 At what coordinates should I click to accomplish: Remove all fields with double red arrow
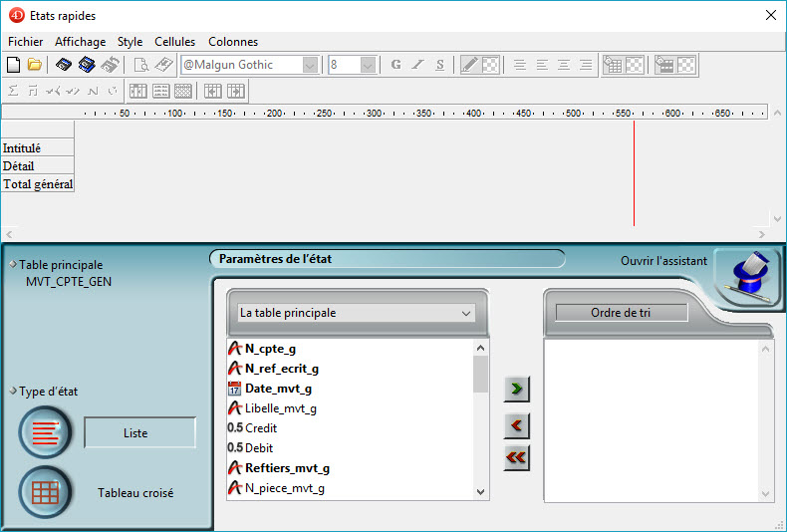(516, 458)
